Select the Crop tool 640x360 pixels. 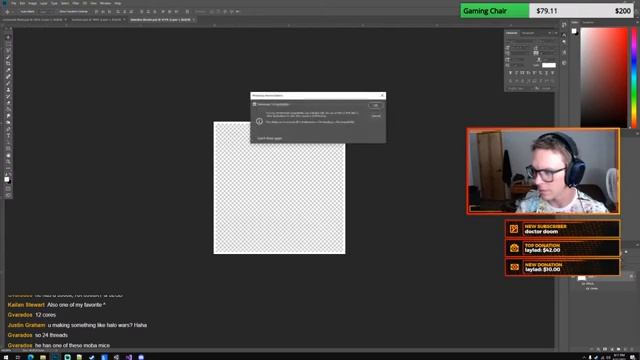[8, 64]
